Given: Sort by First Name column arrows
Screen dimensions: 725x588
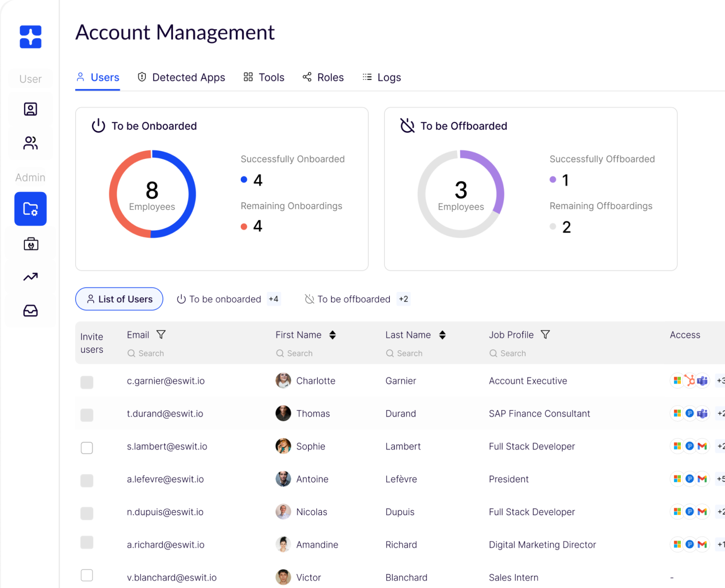Looking at the screenshot, I should coord(332,335).
